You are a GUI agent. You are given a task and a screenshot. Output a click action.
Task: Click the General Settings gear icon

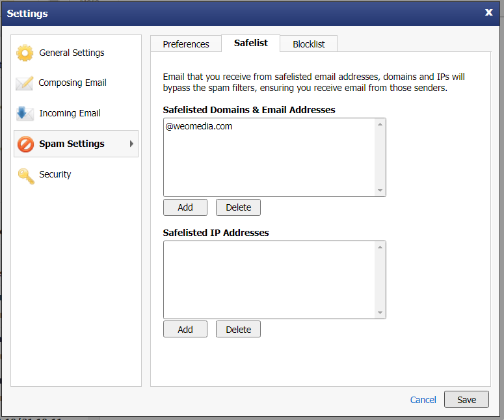point(25,53)
